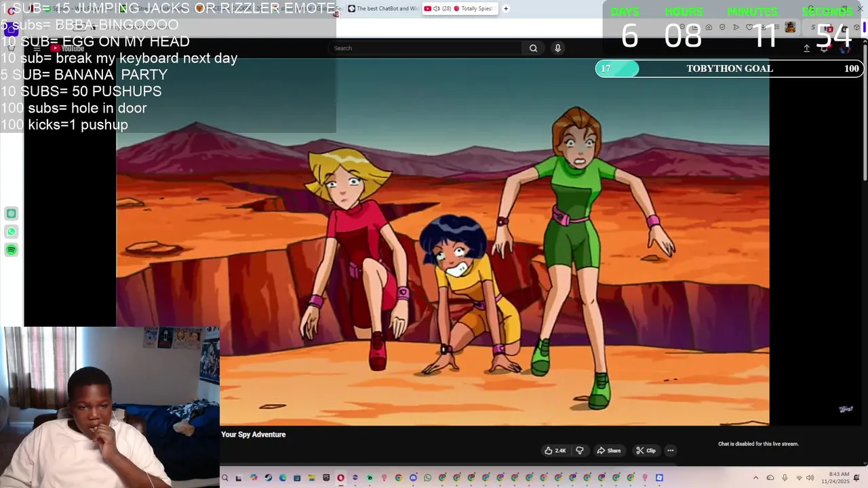Click the YouTube search magnifier button

[533, 48]
